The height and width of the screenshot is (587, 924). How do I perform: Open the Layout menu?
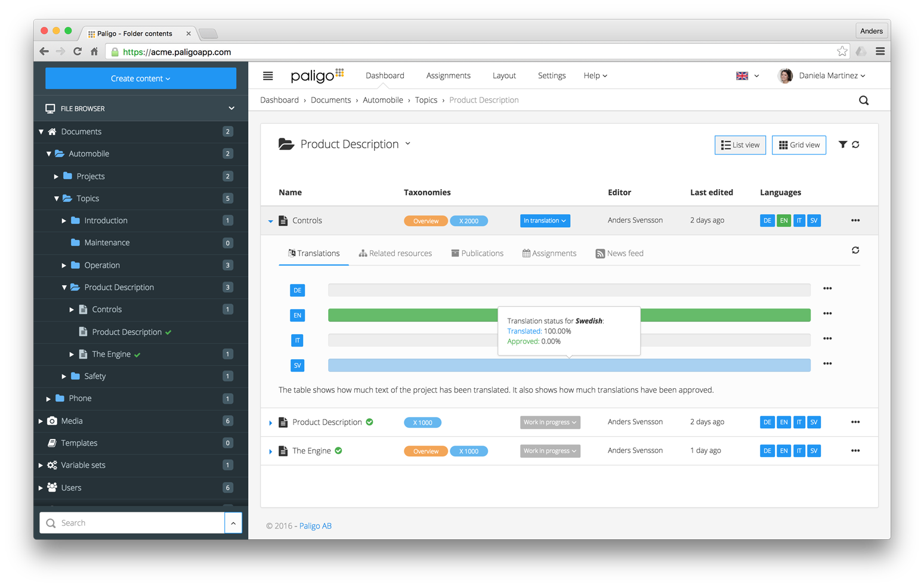[504, 76]
